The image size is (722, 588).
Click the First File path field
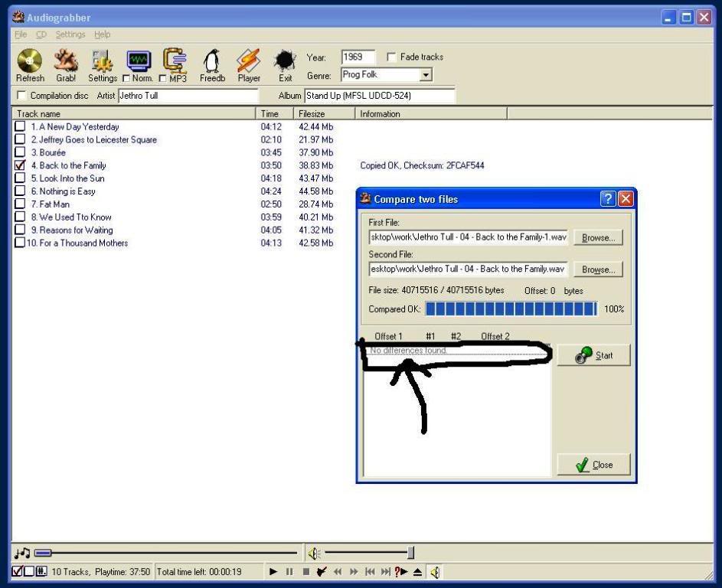(x=469, y=237)
